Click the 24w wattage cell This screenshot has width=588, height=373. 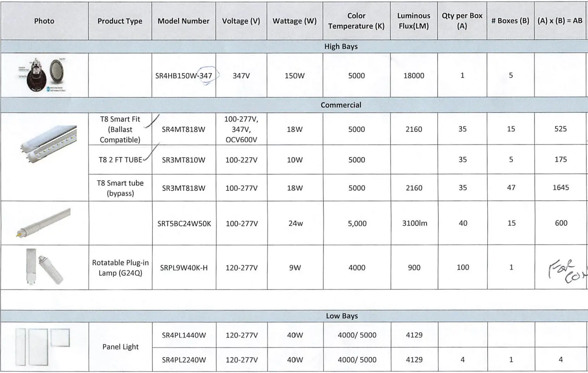(x=295, y=223)
